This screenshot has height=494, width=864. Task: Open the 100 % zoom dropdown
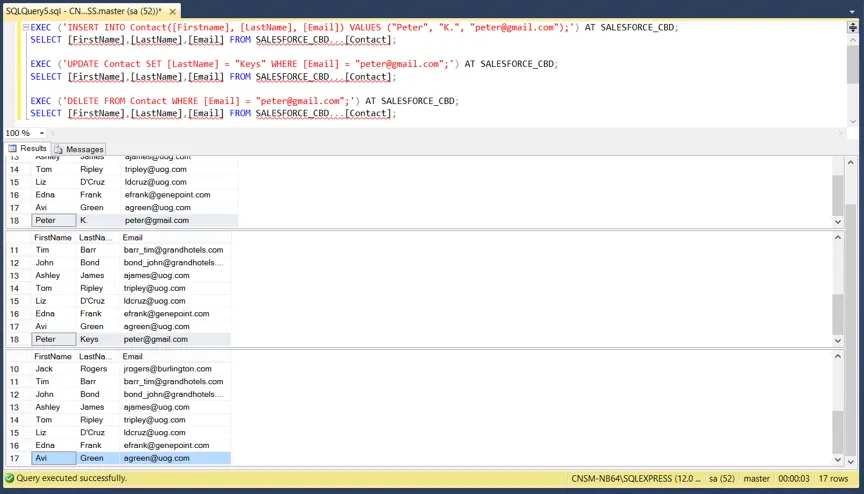click(x=42, y=133)
